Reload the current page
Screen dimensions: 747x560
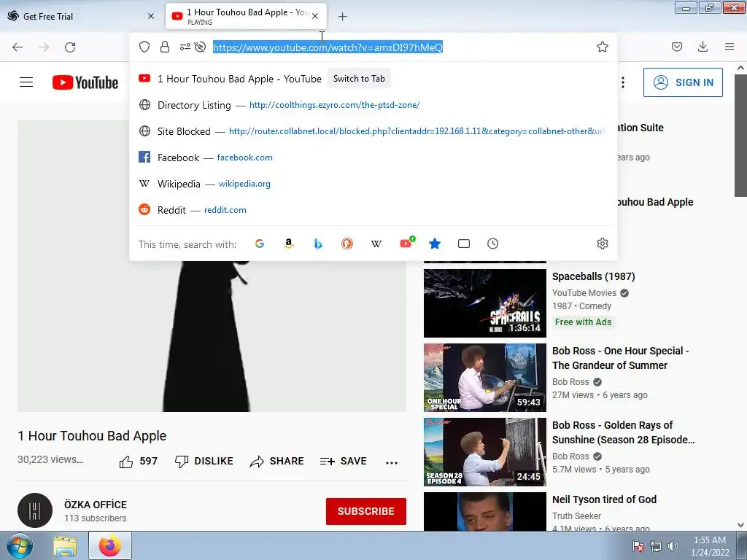pyautogui.click(x=70, y=47)
